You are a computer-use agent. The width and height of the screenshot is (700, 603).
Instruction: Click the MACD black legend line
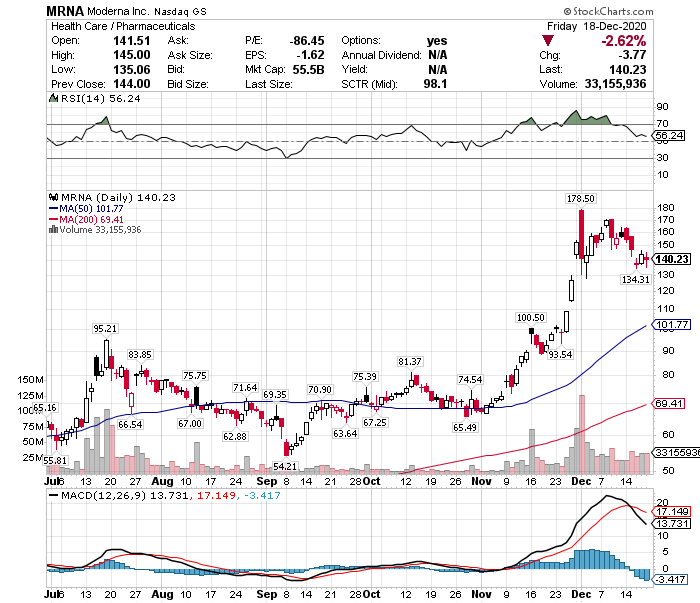[x=54, y=495]
